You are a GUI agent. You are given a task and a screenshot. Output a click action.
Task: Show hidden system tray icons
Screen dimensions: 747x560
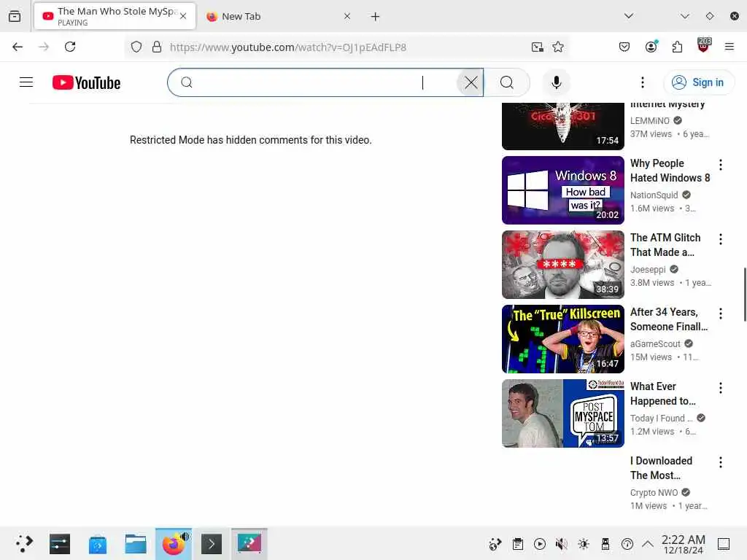point(648,544)
